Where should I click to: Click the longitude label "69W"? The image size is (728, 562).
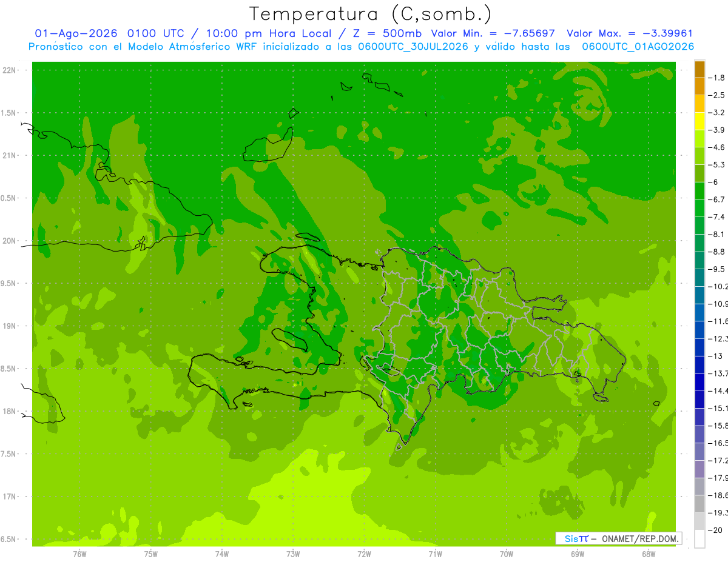coord(578,554)
